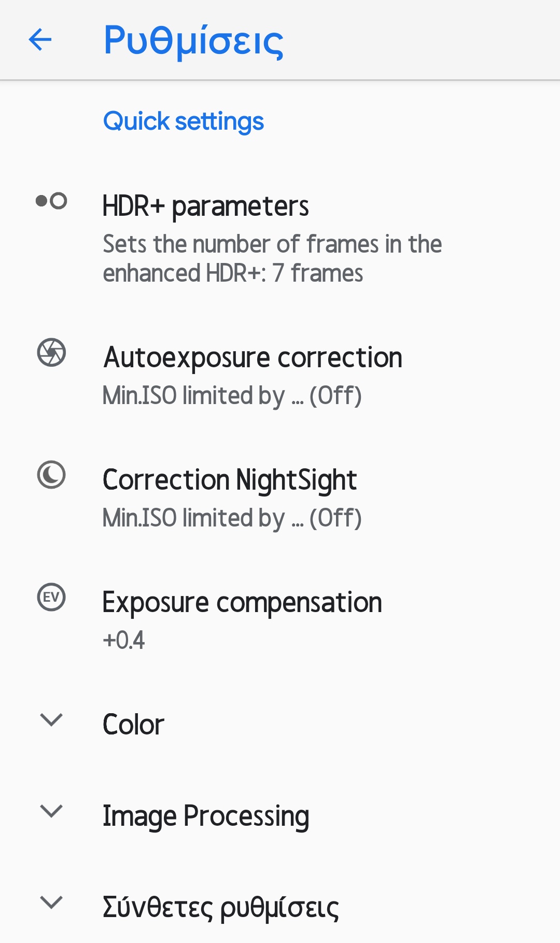Select the Quick settings header
This screenshot has height=943, width=560.
pos(184,121)
